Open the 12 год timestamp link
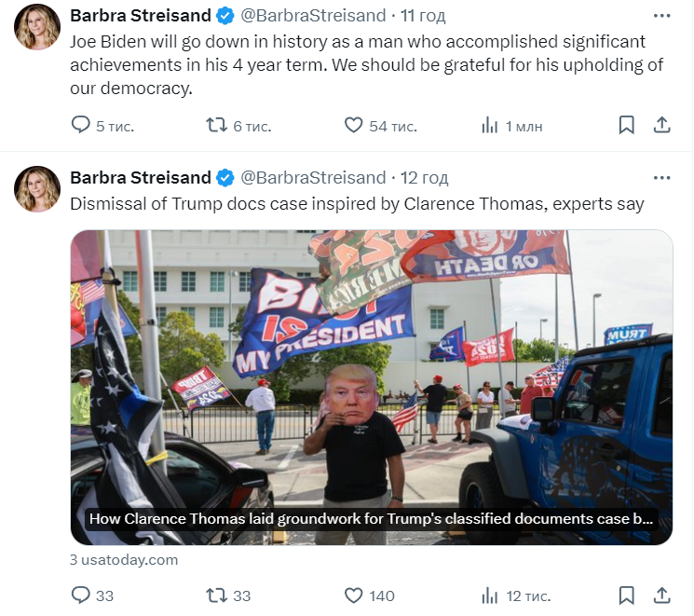Viewport: 694px width, 616px height. 424,178
